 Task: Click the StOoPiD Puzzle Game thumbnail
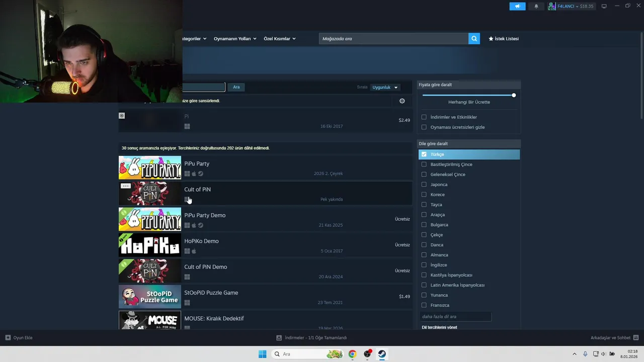150,297
